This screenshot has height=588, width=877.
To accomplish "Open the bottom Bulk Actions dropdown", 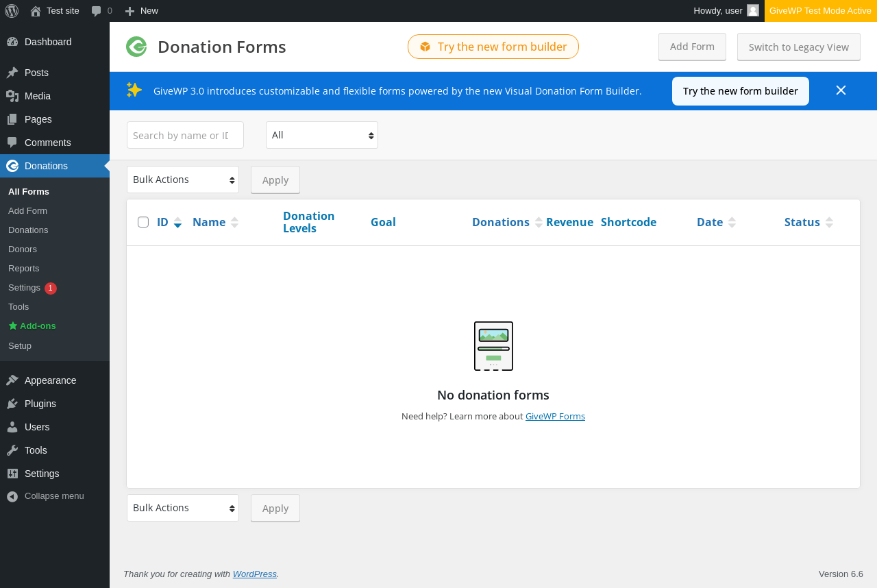I will (183, 508).
